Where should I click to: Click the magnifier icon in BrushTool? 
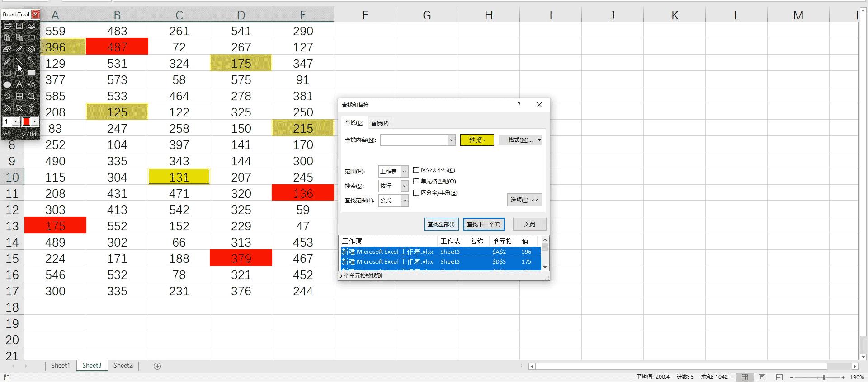[x=31, y=96]
